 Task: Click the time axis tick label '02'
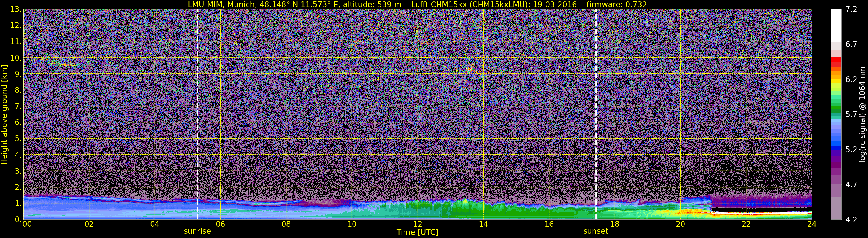coord(89,224)
